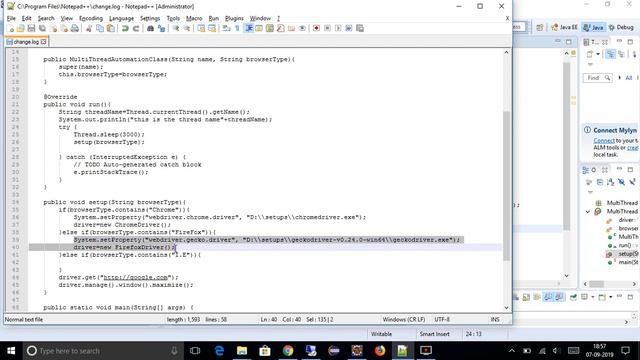Stop macro recording toolbar icon
This screenshot has height=360, width=640.
(327, 29)
